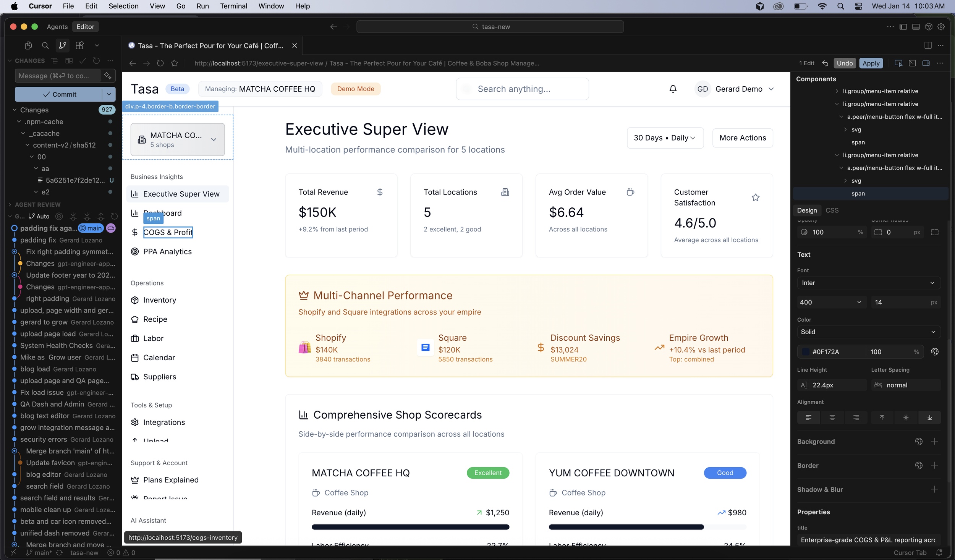The image size is (955, 560).
Task: Select center text alignment
Action: (x=832, y=418)
